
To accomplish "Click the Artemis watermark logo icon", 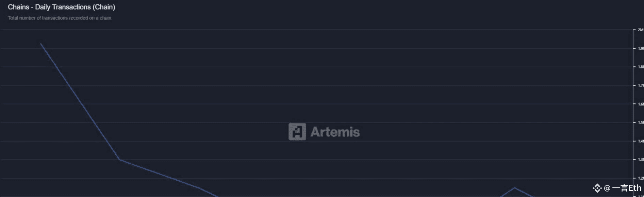I will (297, 132).
